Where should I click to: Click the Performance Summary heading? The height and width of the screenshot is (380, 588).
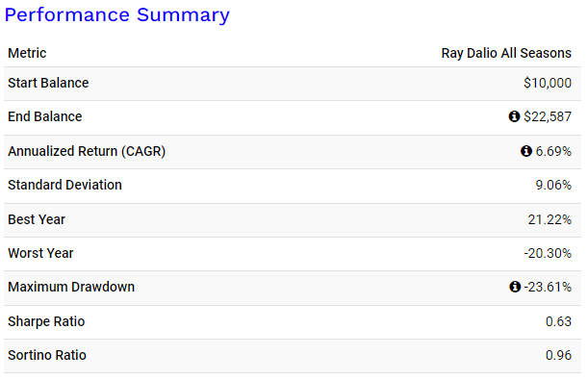pyautogui.click(x=117, y=15)
